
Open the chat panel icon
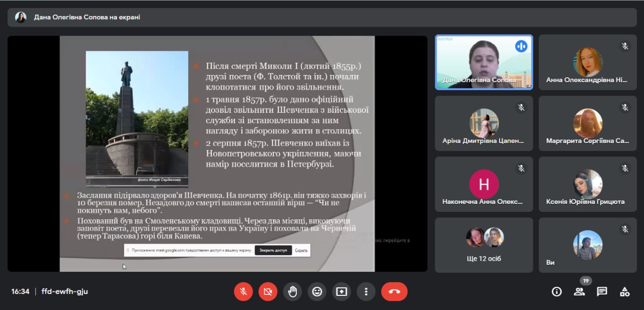pyautogui.click(x=602, y=291)
